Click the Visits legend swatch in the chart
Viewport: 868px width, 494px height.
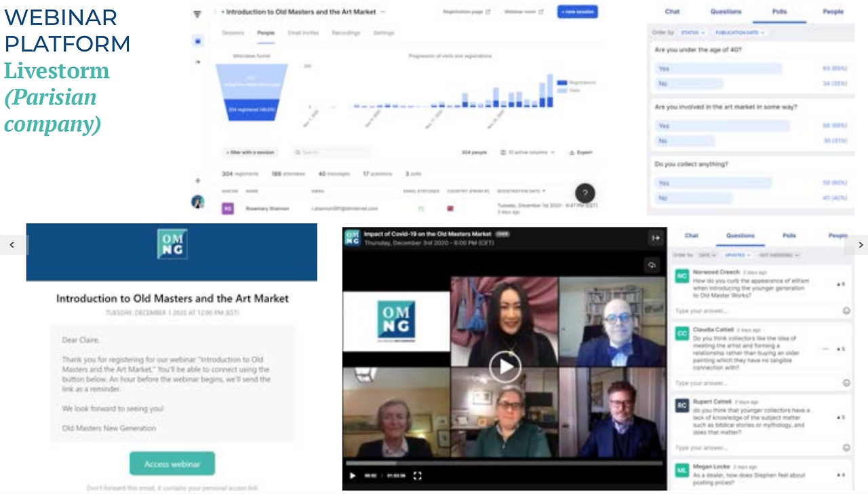[561, 90]
